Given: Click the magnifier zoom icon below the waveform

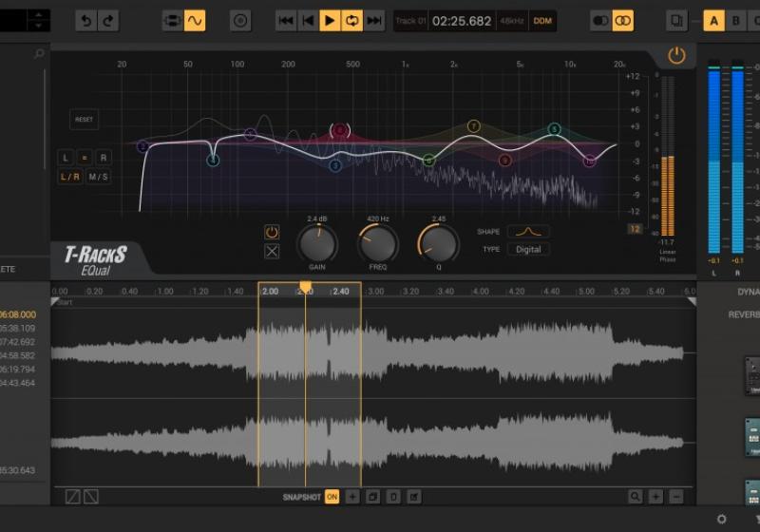Looking at the screenshot, I should click(634, 496).
